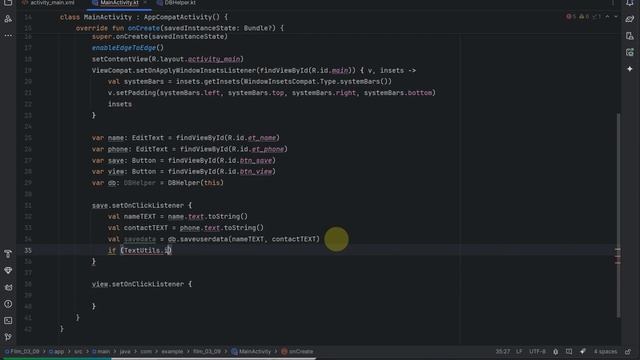This screenshot has width=640, height=360.
Task: Click the java breadcrumb
Action: (x=125, y=351)
